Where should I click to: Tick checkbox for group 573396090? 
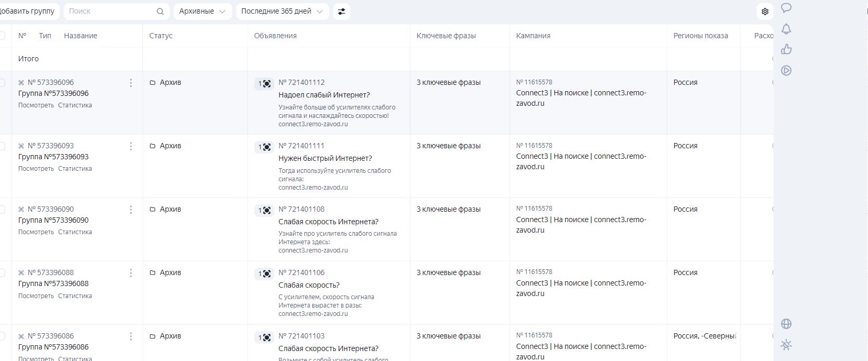[x=2, y=210]
